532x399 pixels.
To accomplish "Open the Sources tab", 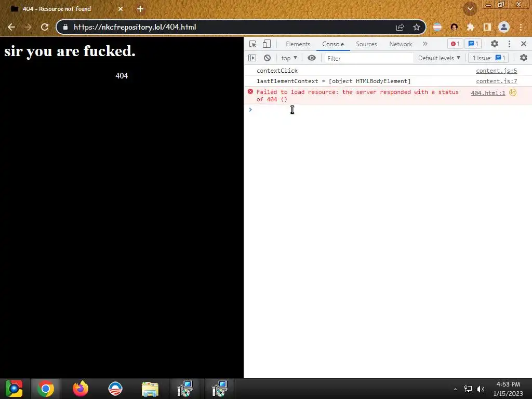I will (366, 44).
